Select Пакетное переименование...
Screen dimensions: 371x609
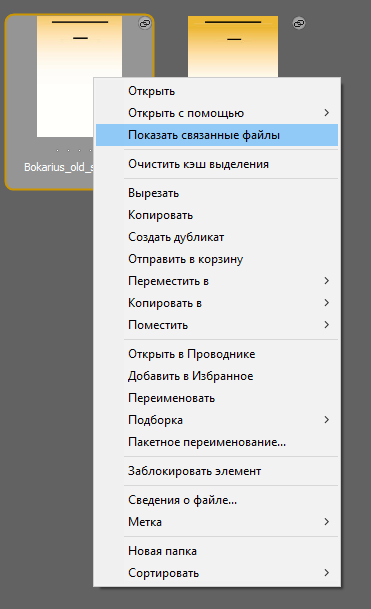click(x=217, y=442)
